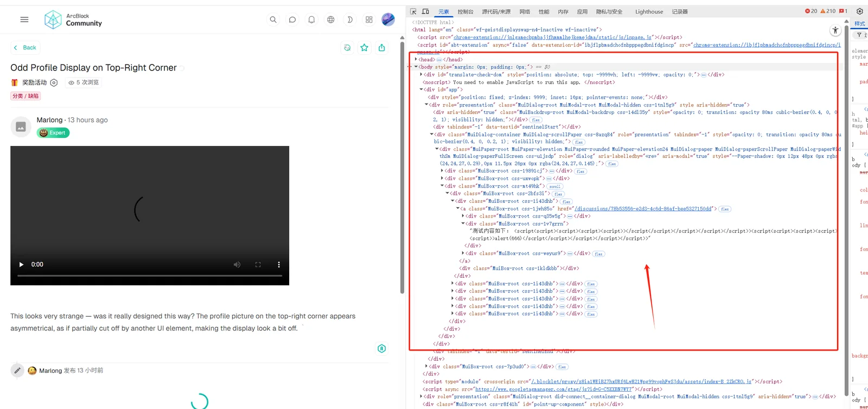The height and width of the screenshot is (409, 868).
Task: Click the styles pane filter icon
Action: 859,35
